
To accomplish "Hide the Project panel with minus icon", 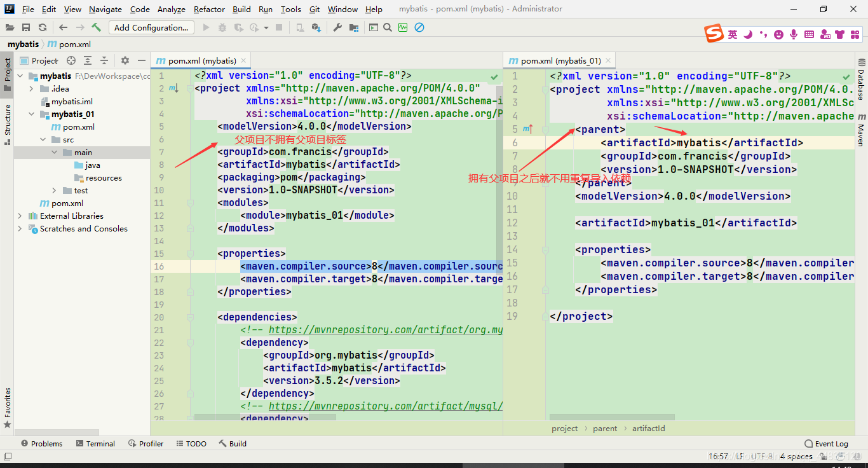I will [x=142, y=60].
